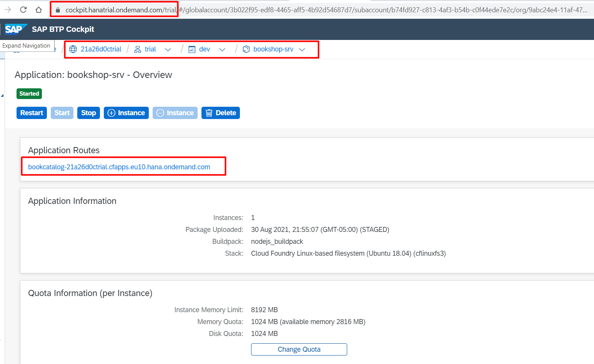
Task: Click the Memory Quota 1024 MB value
Action: point(308,322)
